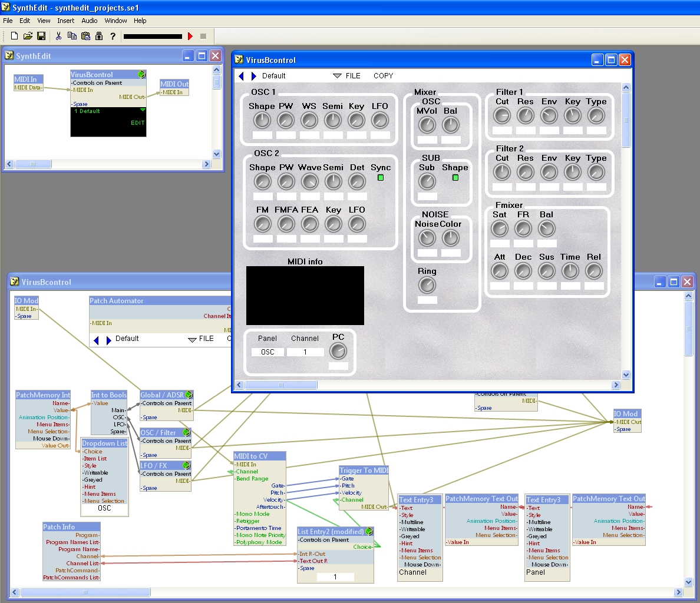Viewport: 700px width, 603px height.
Task: Click the Ring knob in Mixer
Action: click(427, 286)
